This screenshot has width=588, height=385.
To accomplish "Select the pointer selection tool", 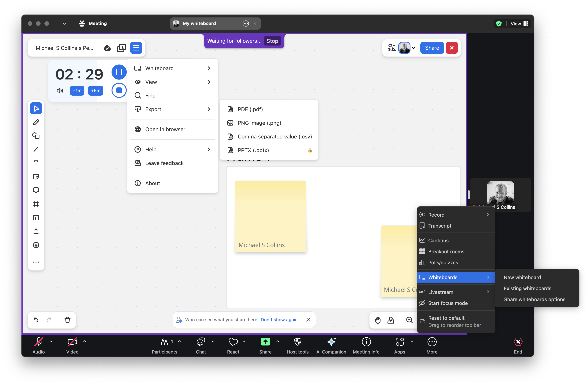I will [36, 108].
